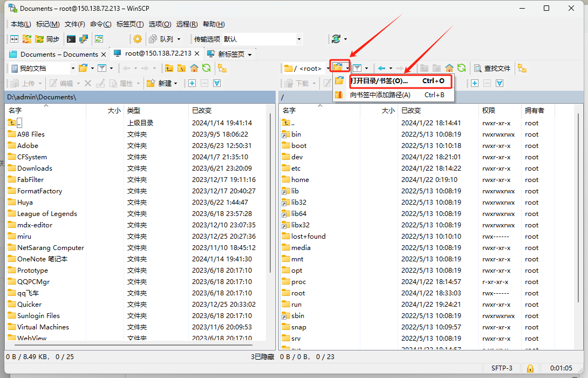Click the remote panel filter icon
Viewport: 588px width, 378px height.
(357, 69)
